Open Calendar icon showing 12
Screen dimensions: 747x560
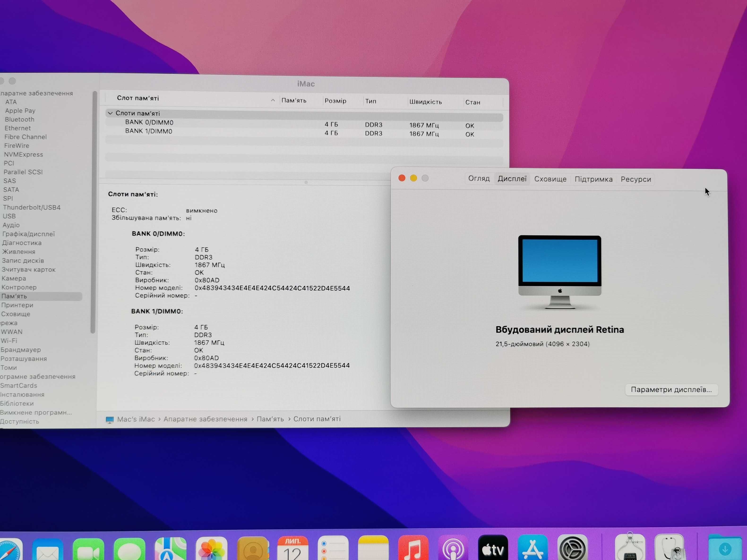[x=293, y=548]
